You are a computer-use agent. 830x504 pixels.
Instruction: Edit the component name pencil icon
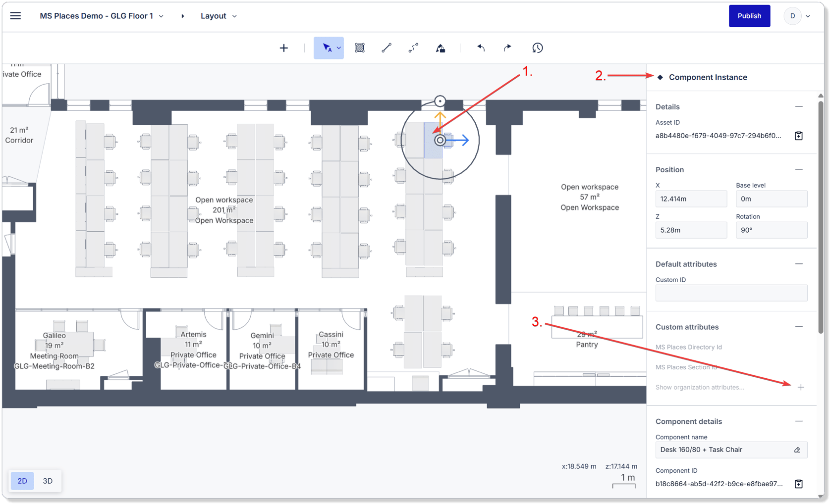point(797,450)
